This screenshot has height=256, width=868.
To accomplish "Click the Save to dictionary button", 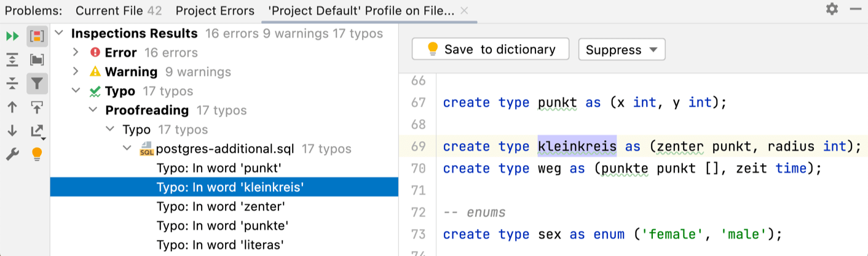I will [490, 50].
